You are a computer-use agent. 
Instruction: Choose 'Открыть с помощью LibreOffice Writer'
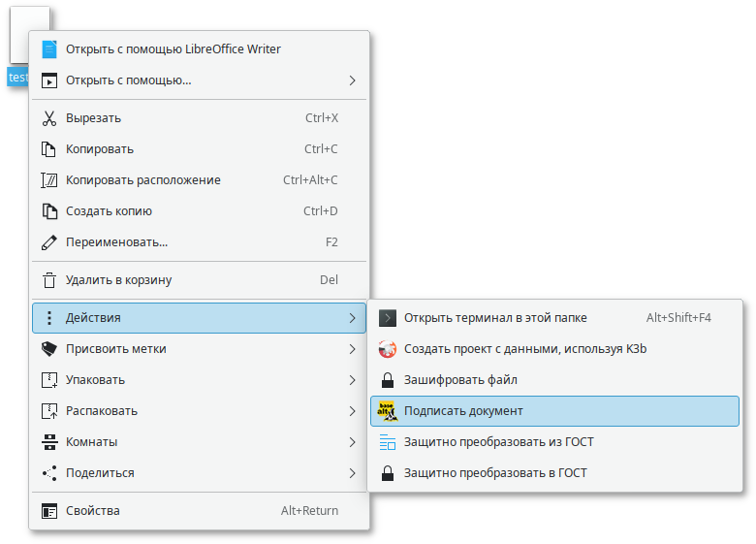click(199, 49)
